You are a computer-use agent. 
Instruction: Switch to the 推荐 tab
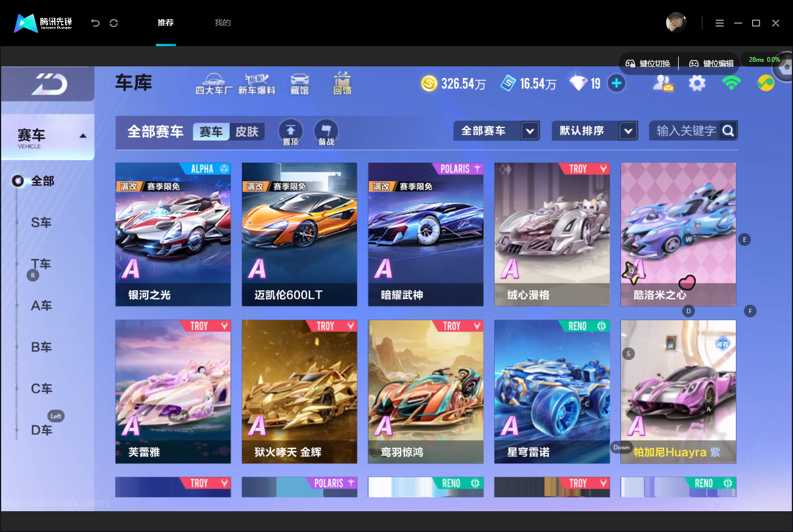(x=166, y=23)
